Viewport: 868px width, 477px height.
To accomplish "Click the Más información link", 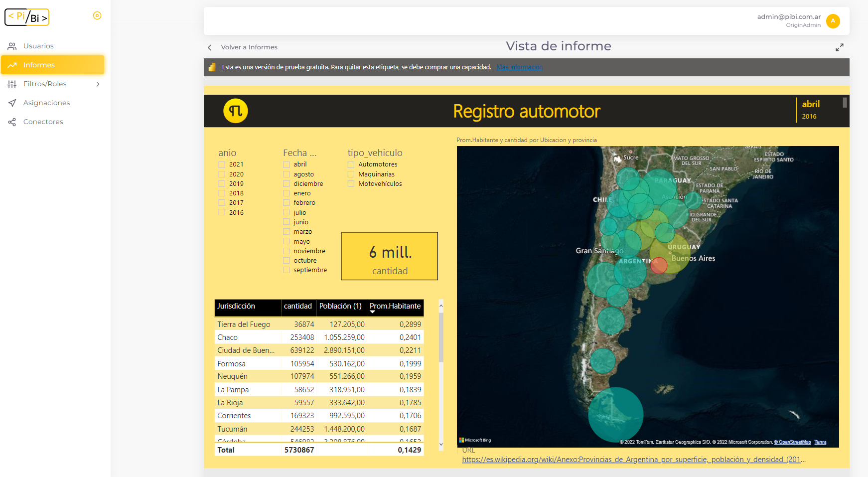I will tap(519, 66).
